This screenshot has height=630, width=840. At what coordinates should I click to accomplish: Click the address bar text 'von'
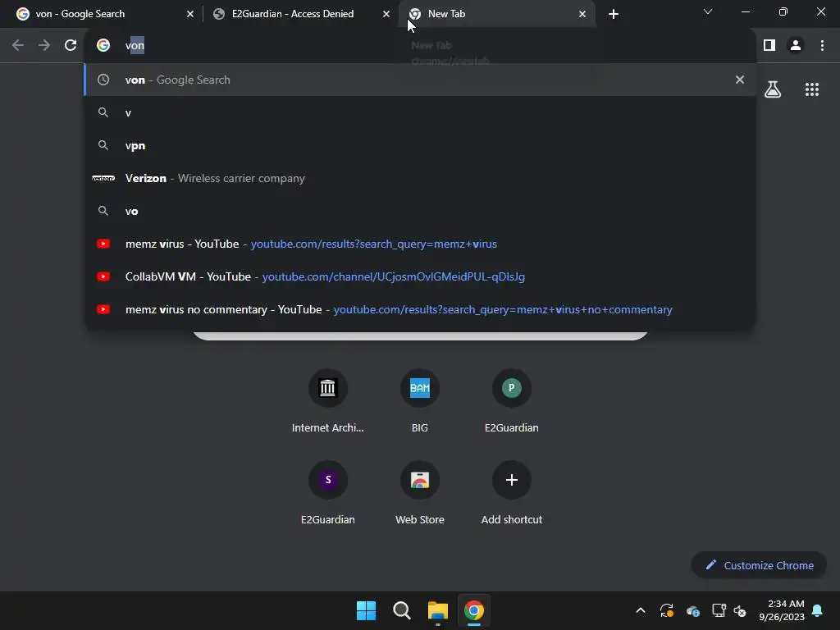pyautogui.click(x=135, y=46)
